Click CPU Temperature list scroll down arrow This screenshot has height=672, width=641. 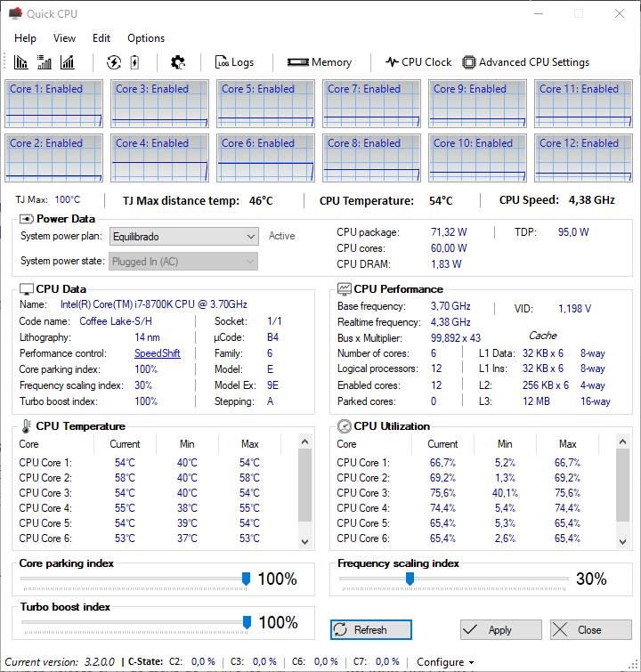[304, 542]
